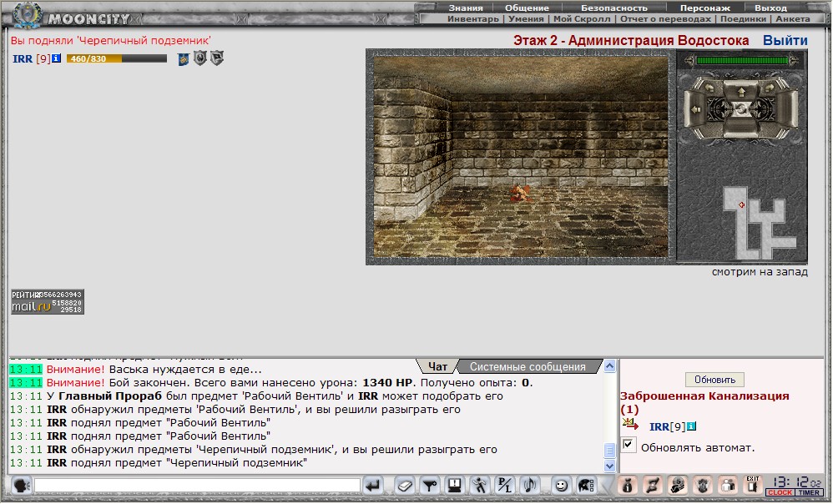
Task: Click the 'Выйти' link
Action: click(785, 40)
